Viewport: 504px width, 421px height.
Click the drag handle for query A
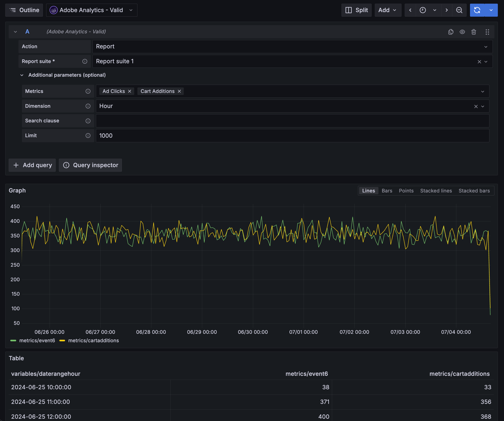click(487, 32)
